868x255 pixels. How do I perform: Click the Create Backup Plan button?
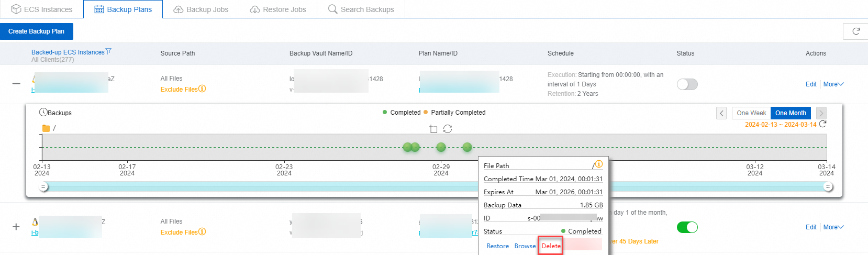click(x=37, y=31)
